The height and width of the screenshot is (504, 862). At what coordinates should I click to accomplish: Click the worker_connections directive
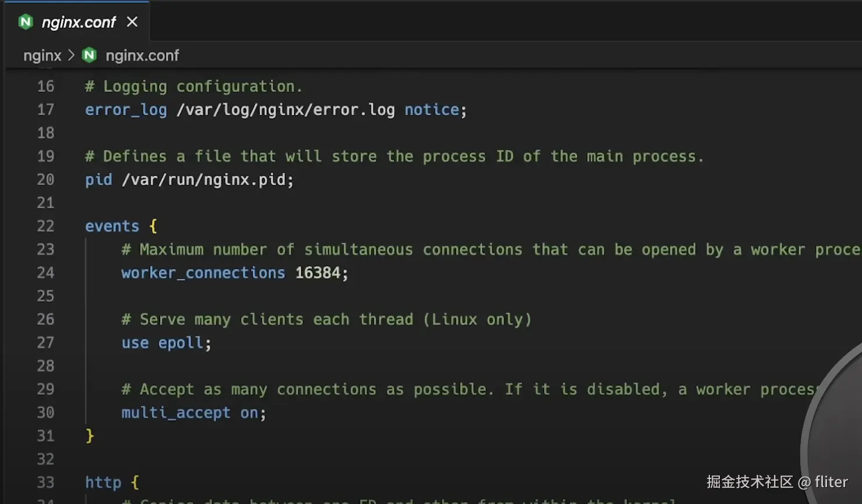click(203, 273)
